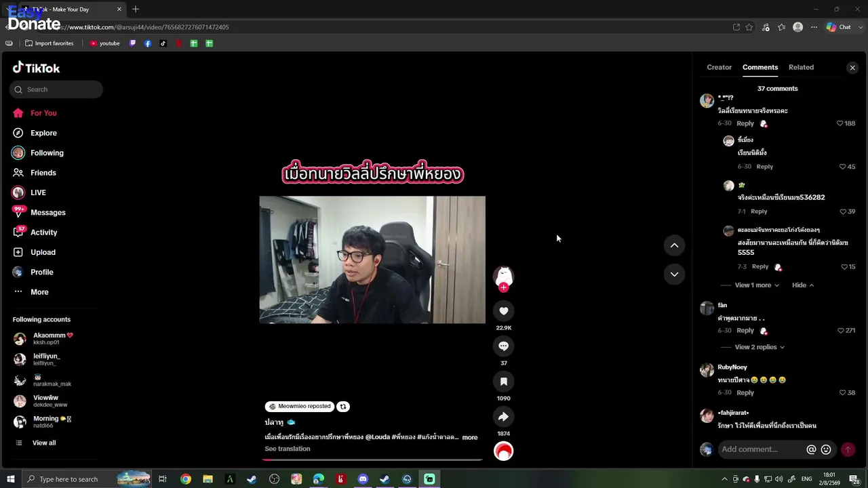The height and width of the screenshot is (488, 868).
Task: Expand 'View 1 more' replies
Action: click(x=757, y=285)
